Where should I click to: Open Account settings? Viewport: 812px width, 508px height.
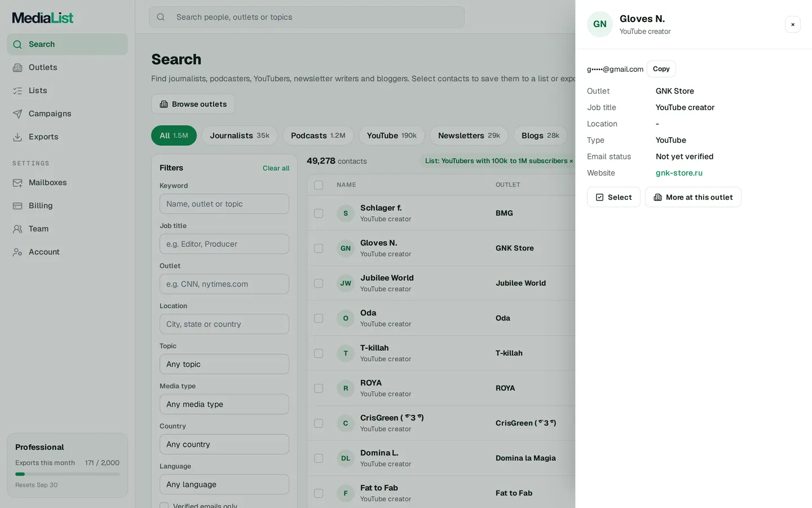[67, 252]
